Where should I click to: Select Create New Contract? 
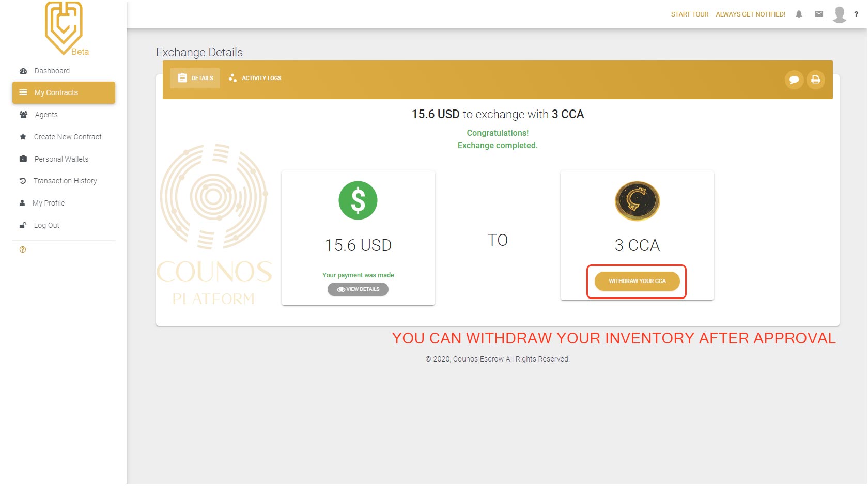[x=68, y=137]
